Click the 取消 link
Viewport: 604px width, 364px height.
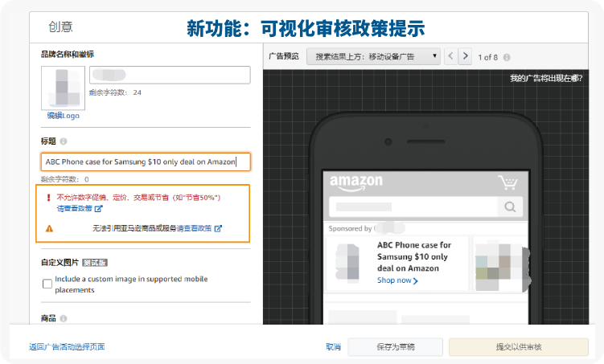(333, 346)
